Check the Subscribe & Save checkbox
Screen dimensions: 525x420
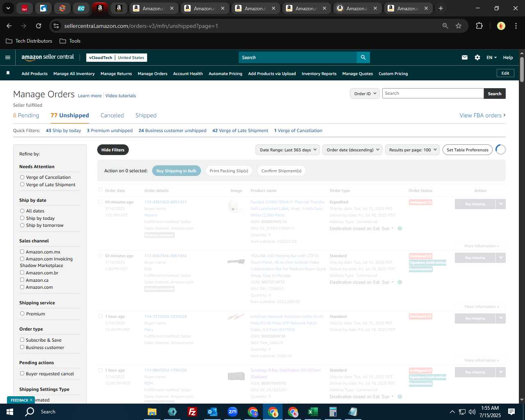[22, 340]
